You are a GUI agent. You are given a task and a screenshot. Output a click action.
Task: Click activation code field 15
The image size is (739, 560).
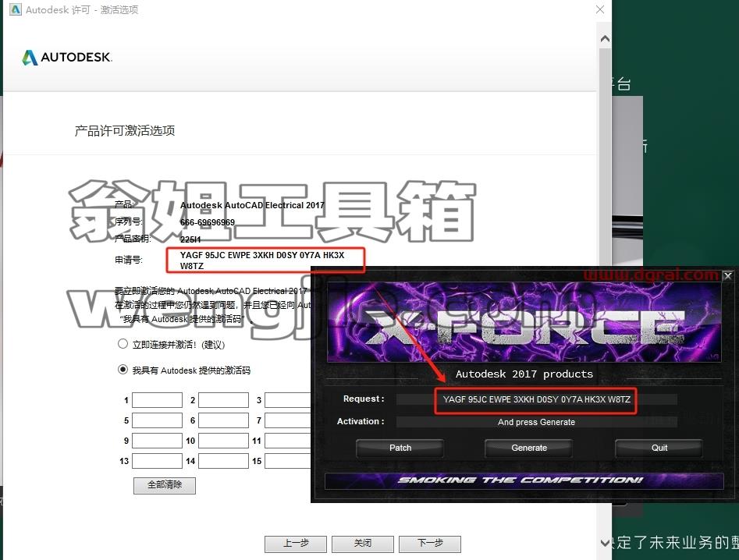(x=287, y=461)
